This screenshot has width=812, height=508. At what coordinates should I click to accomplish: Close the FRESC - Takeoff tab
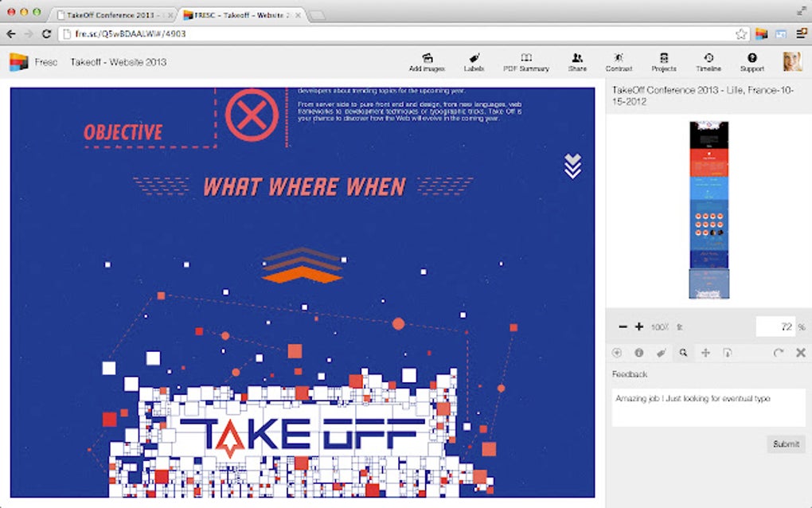[x=299, y=16]
